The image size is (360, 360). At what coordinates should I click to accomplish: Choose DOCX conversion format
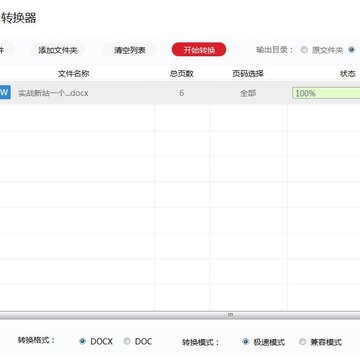coord(82,341)
